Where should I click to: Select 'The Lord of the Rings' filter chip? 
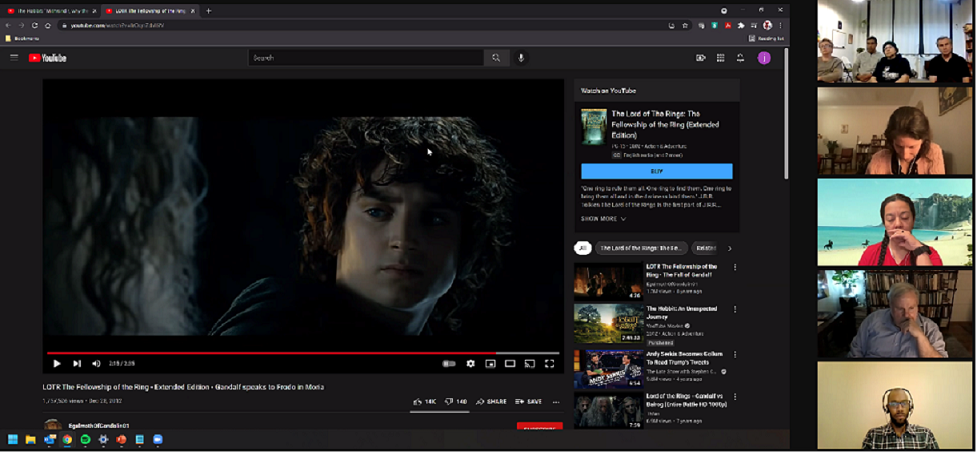coord(641,248)
